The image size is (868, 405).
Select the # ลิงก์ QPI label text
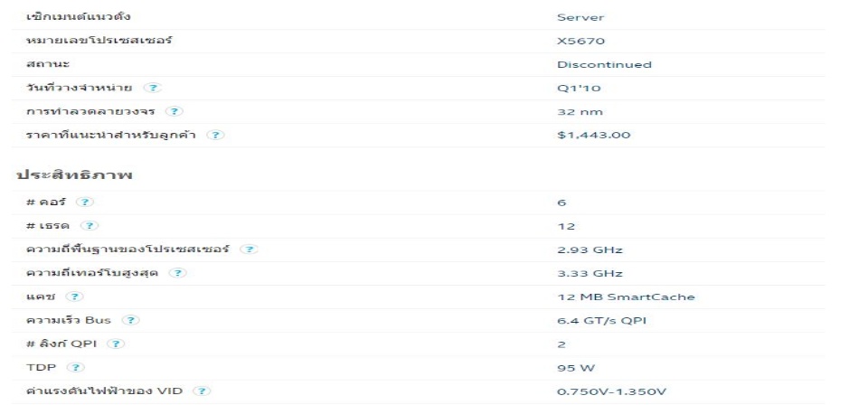coord(61,344)
